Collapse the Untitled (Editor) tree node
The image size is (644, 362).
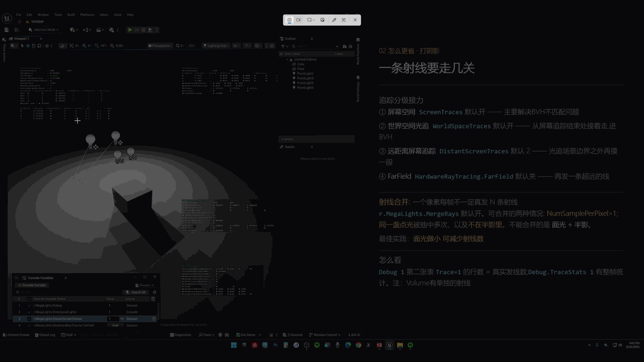click(287, 60)
